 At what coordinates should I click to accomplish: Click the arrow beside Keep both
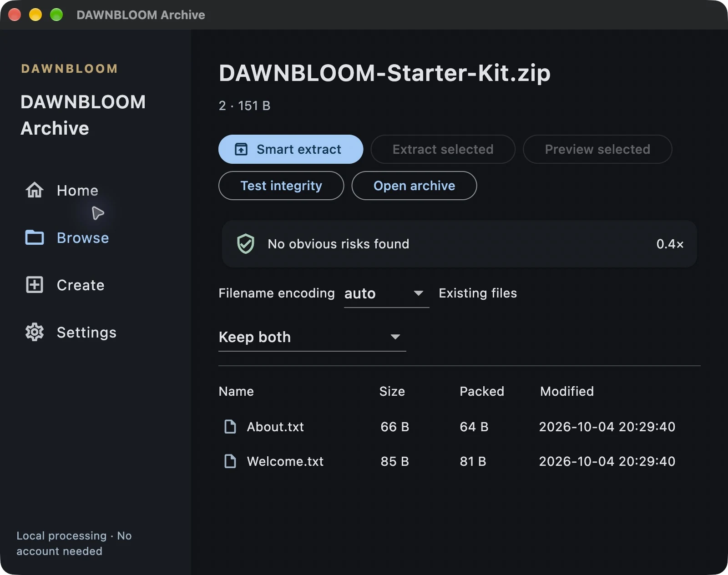[x=395, y=337]
